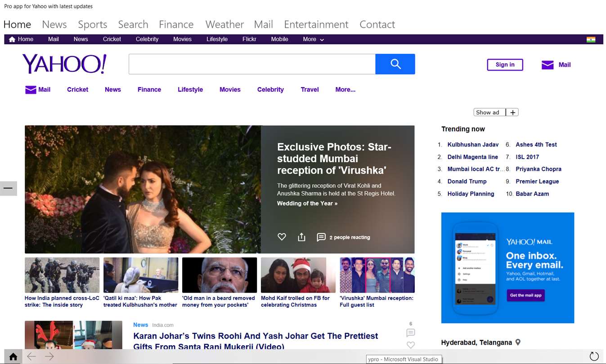Go forward using the right arrow in the bottom bar

49,356
